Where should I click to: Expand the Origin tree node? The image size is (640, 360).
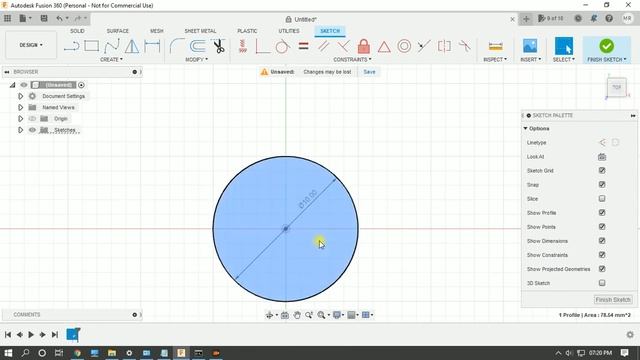[20, 119]
